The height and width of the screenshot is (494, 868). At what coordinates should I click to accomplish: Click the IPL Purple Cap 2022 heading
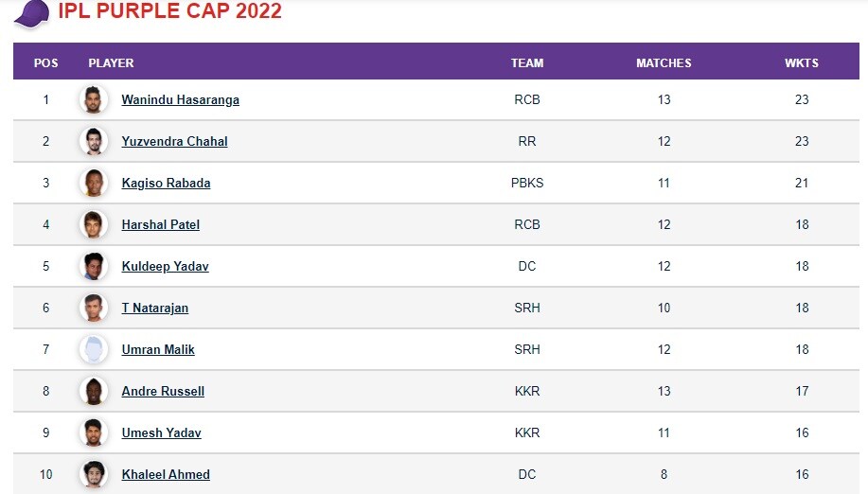pyautogui.click(x=169, y=12)
